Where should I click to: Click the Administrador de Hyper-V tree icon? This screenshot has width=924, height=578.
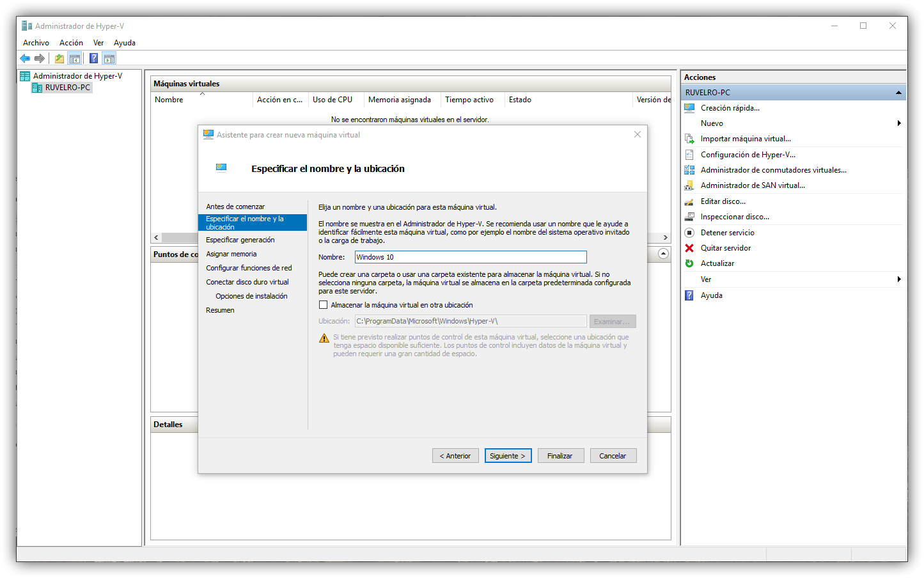[x=25, y=76]
